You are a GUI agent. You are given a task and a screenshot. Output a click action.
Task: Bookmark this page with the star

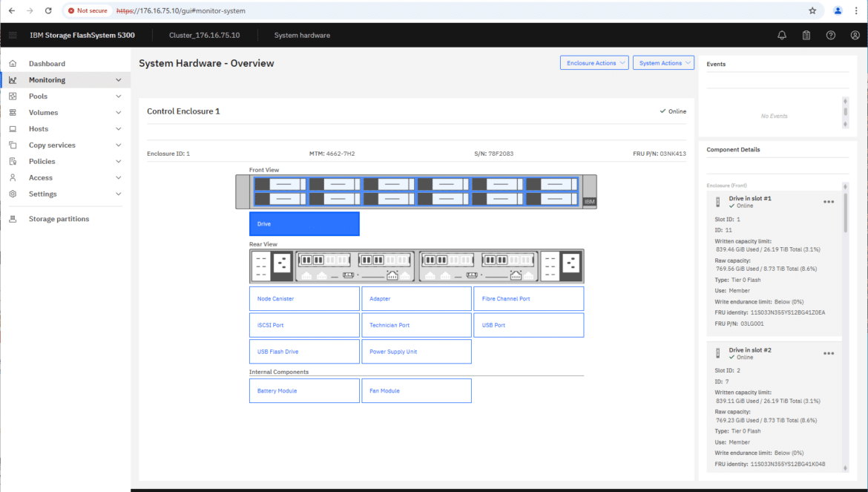(812, 10)
